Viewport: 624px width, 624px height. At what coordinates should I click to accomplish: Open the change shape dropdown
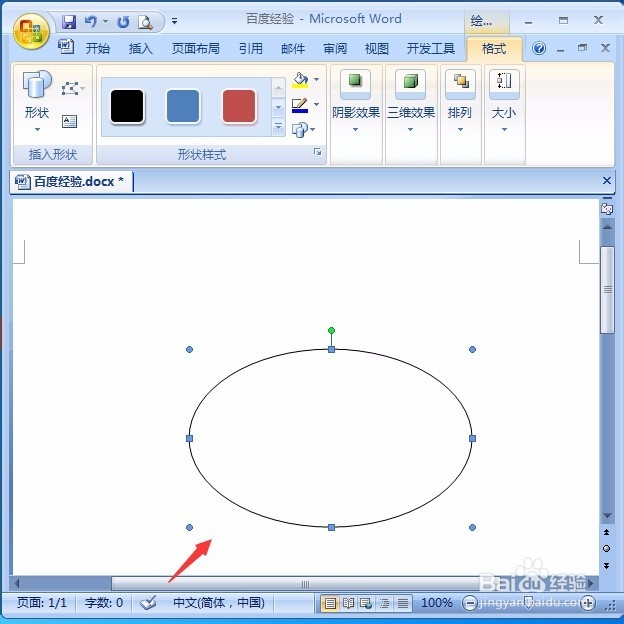[304, 129]
